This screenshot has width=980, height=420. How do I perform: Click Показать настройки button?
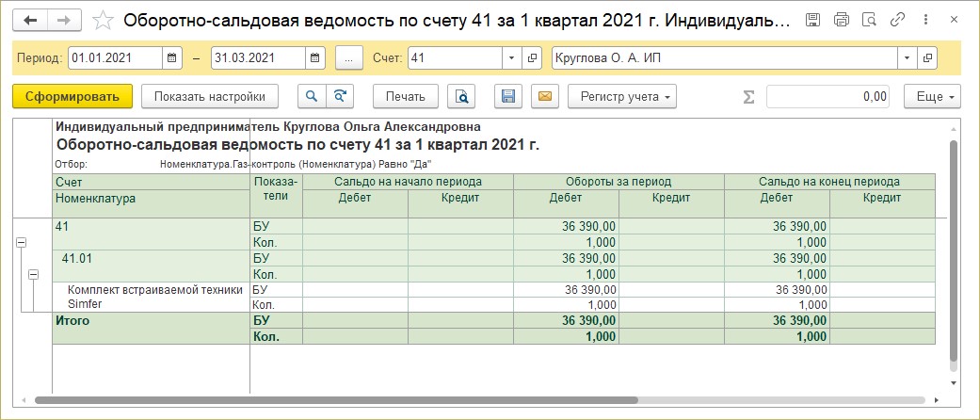[x=210, y=96]
